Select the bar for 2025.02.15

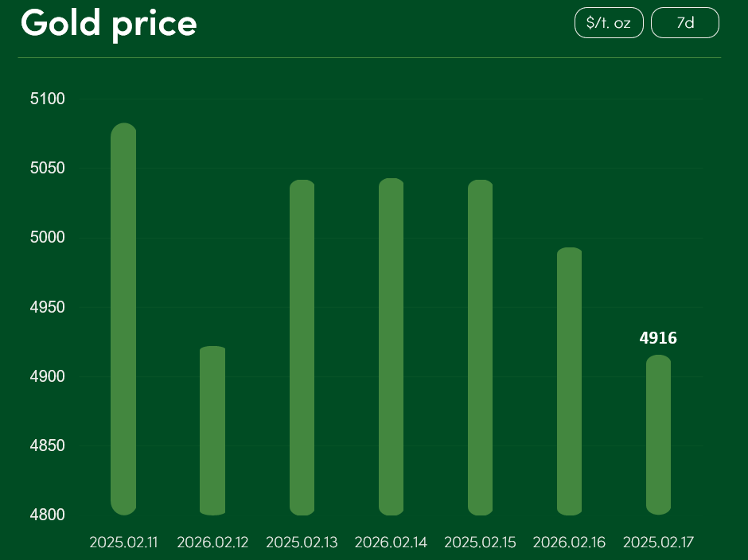tap(480, 347)
